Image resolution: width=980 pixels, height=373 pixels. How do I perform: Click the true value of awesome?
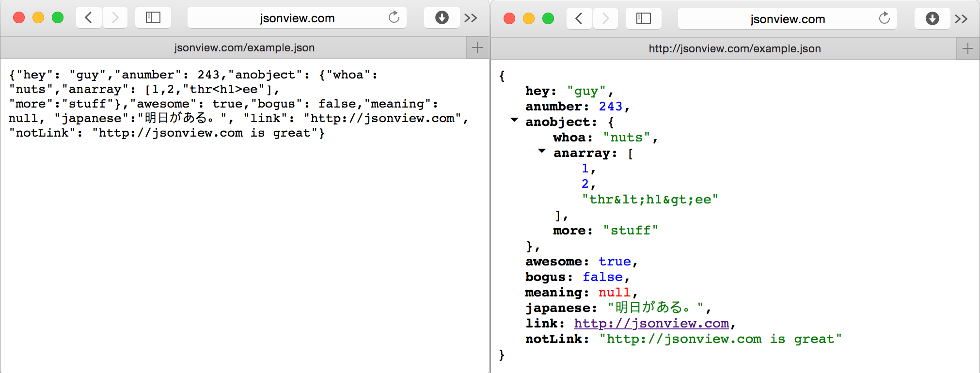[615, 262]
